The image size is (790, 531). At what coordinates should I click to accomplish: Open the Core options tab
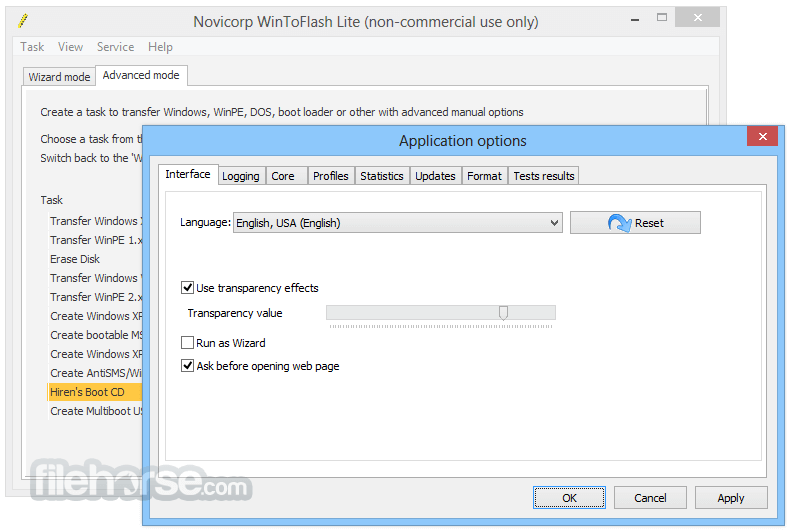[286, 176]
